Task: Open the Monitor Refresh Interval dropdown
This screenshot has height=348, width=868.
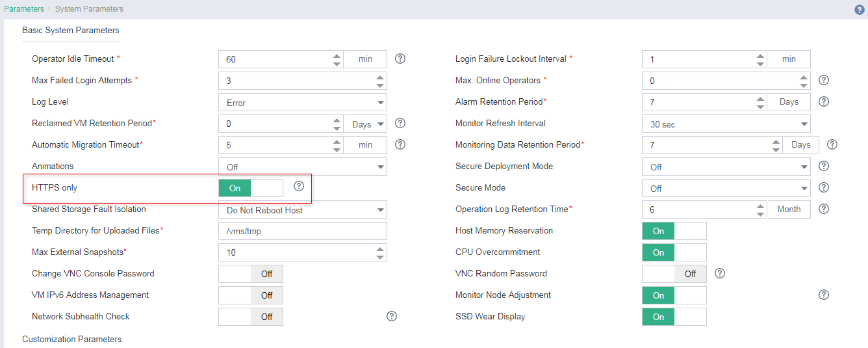Action: pos(726,124)
